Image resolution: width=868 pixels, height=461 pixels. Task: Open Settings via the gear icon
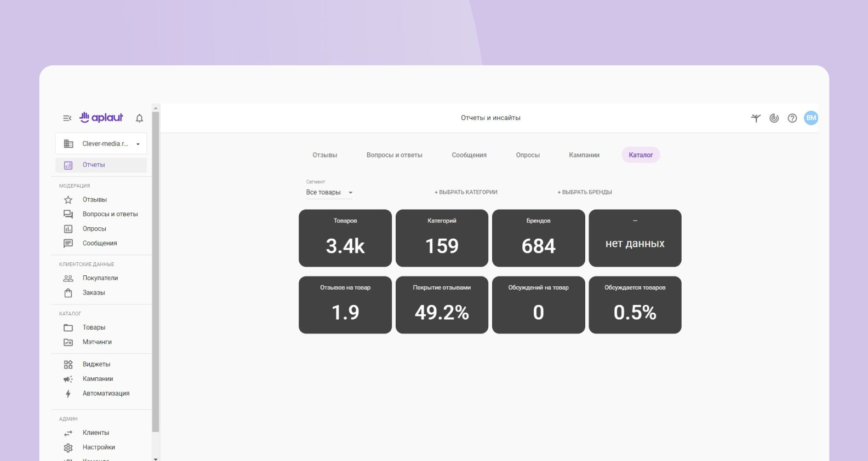click(x=68, y=448)
